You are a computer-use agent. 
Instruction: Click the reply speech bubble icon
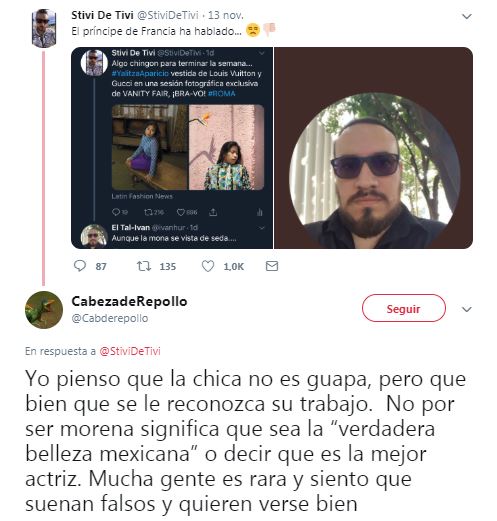[x=80, y=266]
